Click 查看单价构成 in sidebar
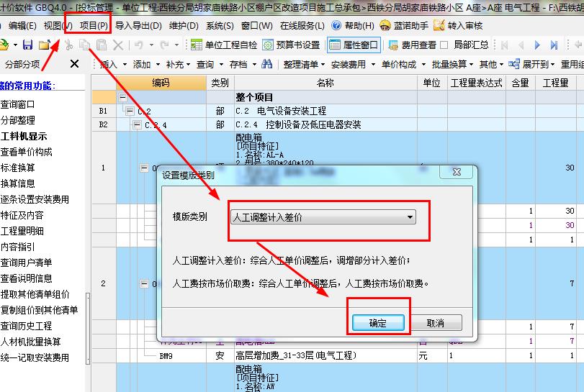Screen dimensions: 584x392 26,152
